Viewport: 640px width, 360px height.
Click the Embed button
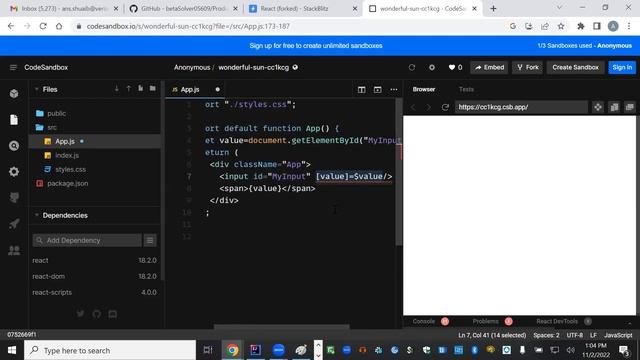489,67
